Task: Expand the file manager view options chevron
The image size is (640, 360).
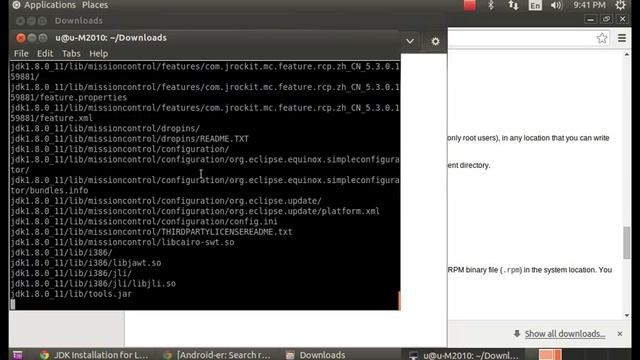Action: (410, 41)
